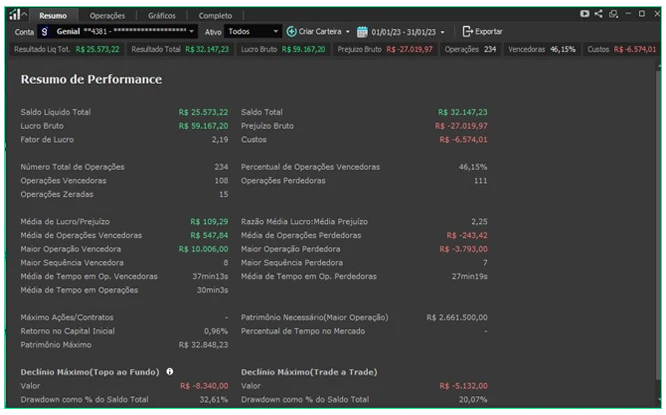
Task: Click the Número Total de Operações value 234
Action: pos(221,167)
